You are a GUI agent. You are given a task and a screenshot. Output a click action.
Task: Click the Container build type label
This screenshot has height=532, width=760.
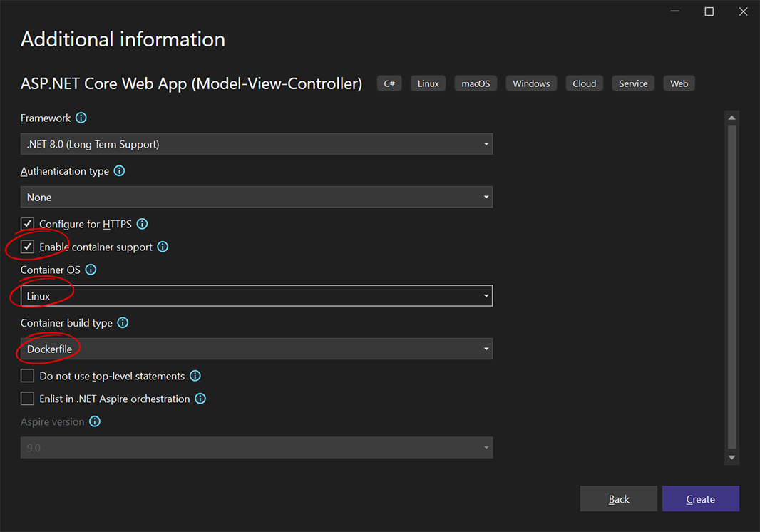tap(66, 323)
